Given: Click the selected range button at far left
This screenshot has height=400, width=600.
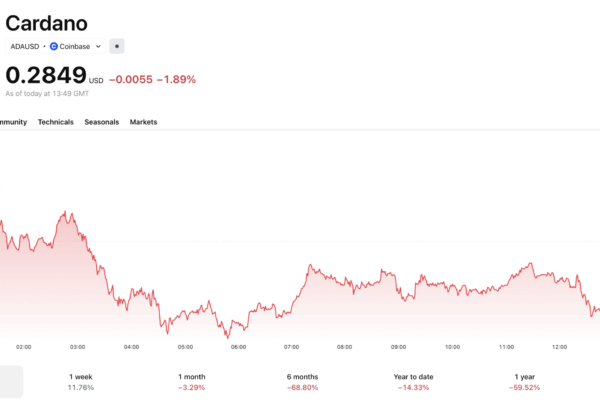Looking at the screenshot, I should 10,381.
